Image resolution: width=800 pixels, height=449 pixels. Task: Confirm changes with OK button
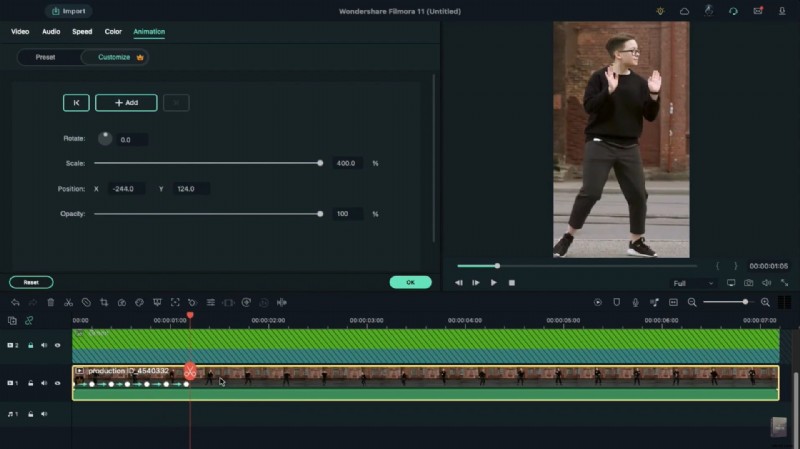tap(410, 282)
